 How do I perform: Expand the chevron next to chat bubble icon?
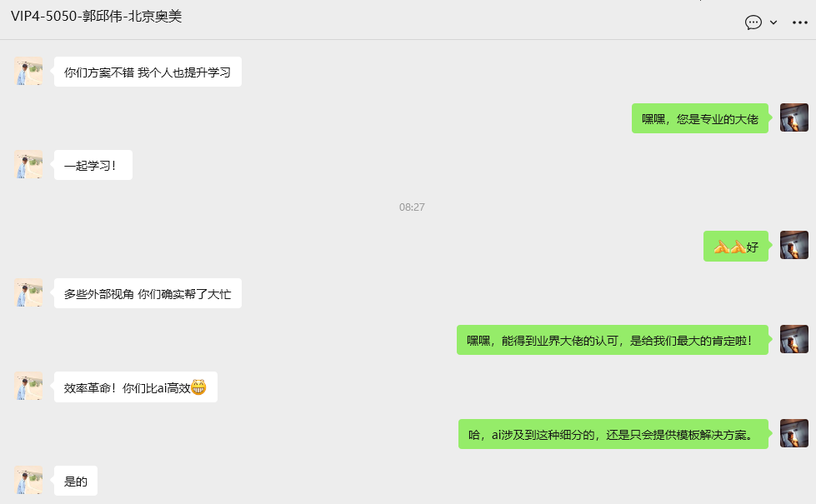tap(773, 22)
